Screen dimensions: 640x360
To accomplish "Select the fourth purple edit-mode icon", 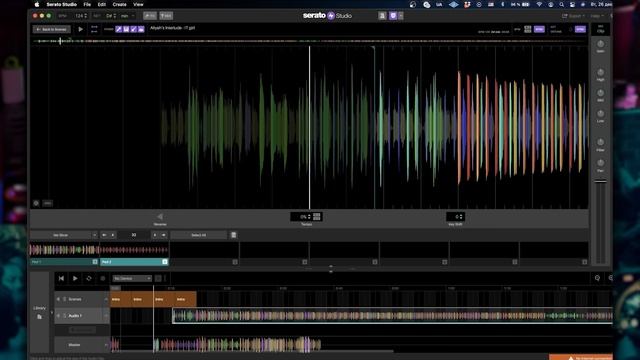I will click(x=141, y=29).
